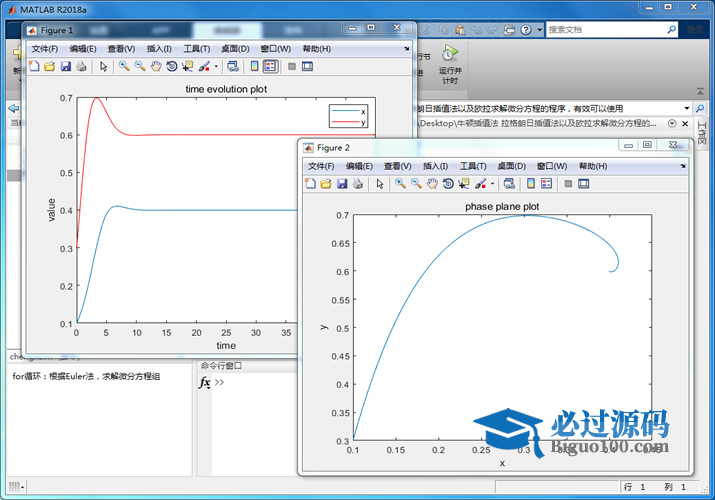Open 工具(T) menu in Figure 2
Image resolution: width=715 pixels, height=500 pixels.
[473, 166]
